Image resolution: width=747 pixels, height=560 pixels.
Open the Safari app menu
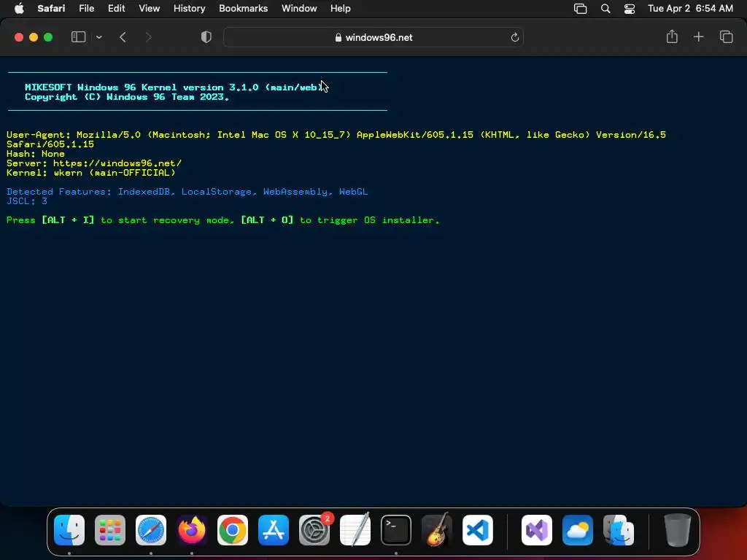pos(51,9)
